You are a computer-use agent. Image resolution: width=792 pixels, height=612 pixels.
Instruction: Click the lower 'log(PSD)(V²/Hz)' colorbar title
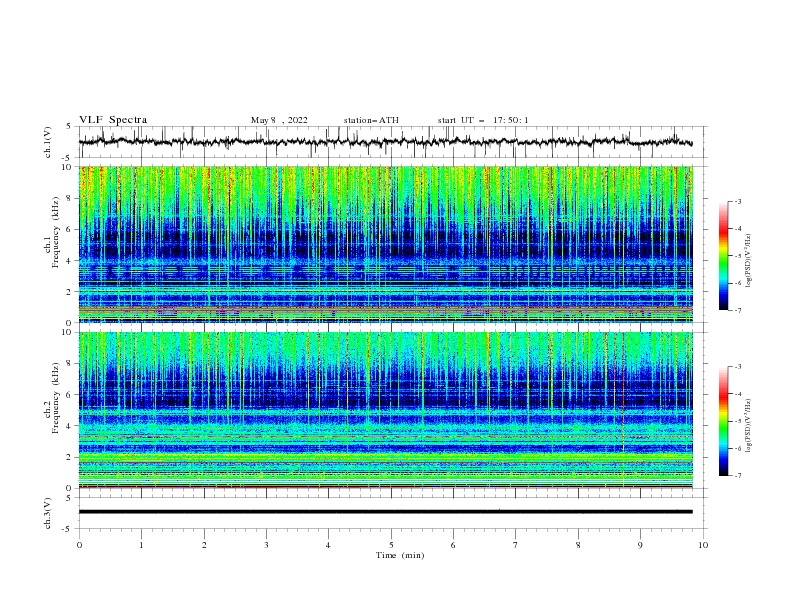pyautogui.click(x=749, y=426)
